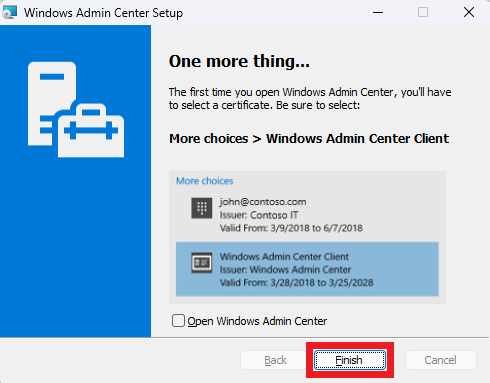Viewport: 490px width, 383px height.
Task: Minimize the Setup window
Action: (x=378, y=12)
